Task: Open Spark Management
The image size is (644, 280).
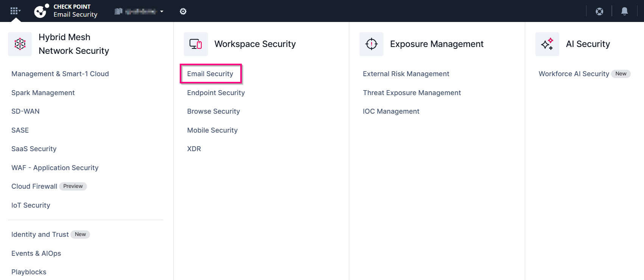Action: (x=43, y=93)
